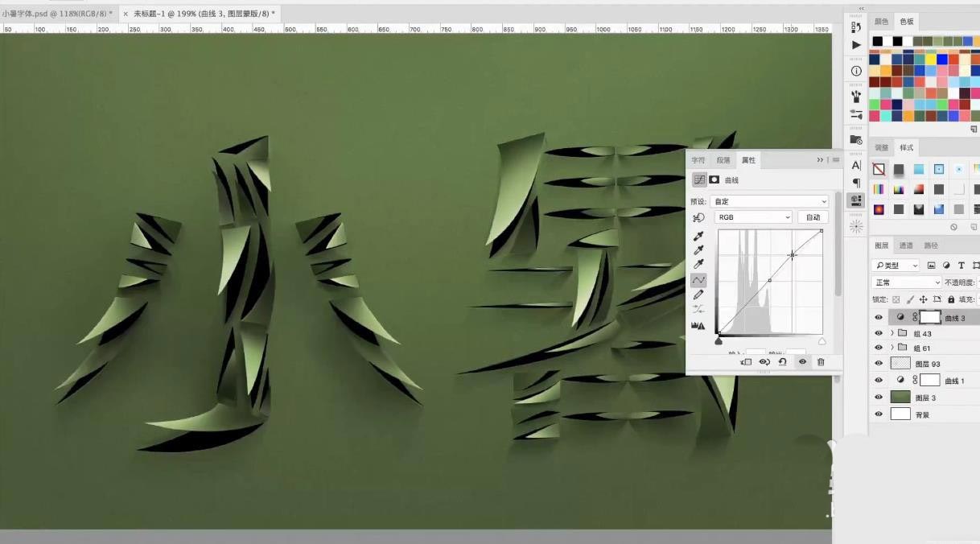The width and height of the screenshot is (980, 544).
Task: Open the Brush presets panel icon
Action: (x=856, y=97)
